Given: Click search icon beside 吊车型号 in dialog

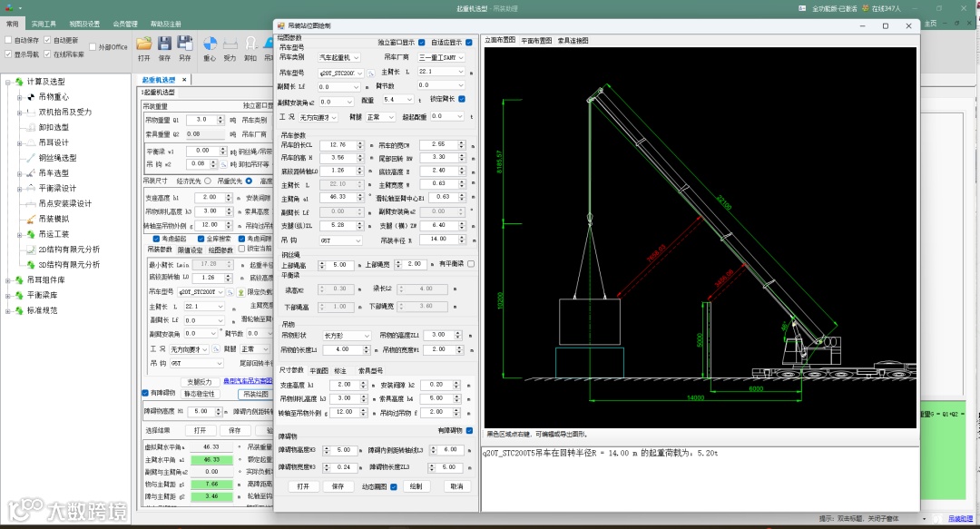Looking at the screenshot, I should point(371,72).
